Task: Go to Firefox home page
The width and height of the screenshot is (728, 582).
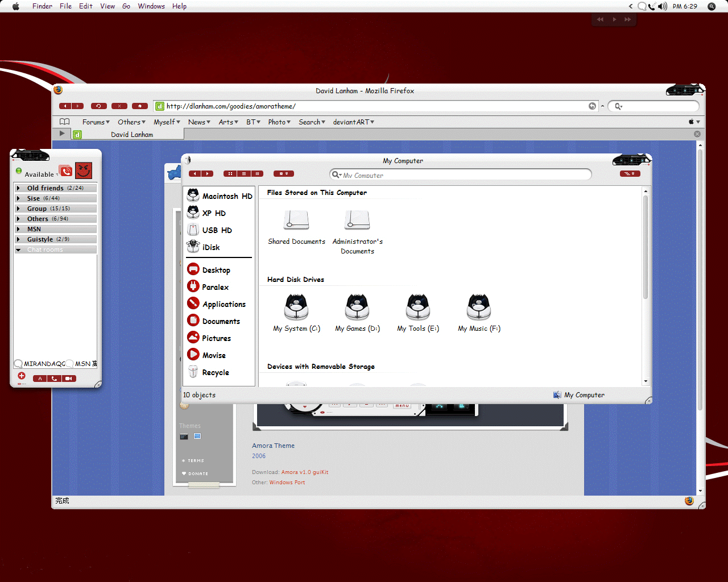Action: pyautogui.click(x=140, y=106)
